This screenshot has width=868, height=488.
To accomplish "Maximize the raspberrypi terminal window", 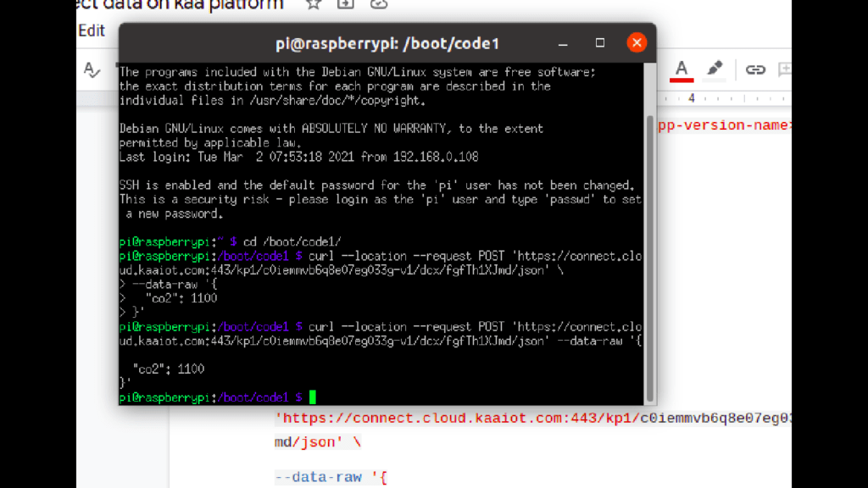I will pos(600,42).
